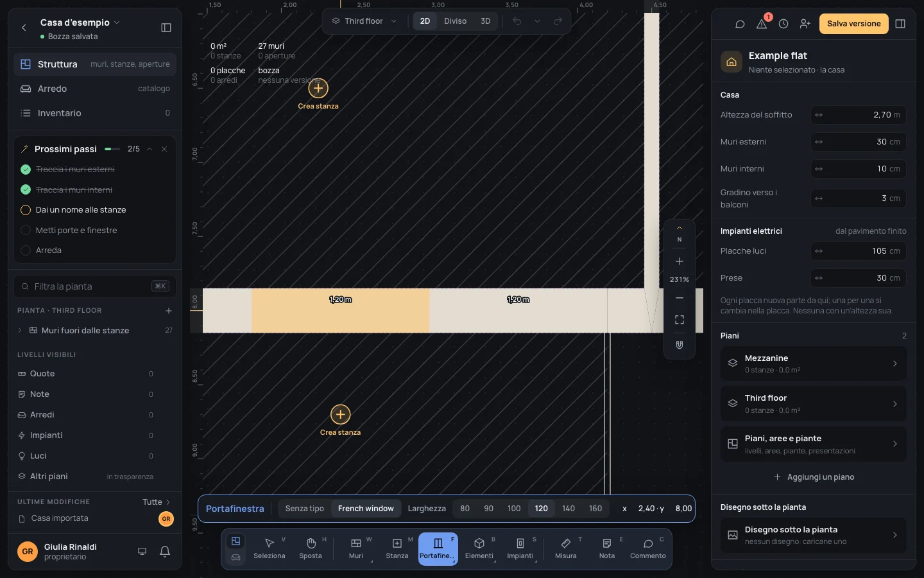Click Aggiungi un piano
Viewport: 924px width, 578px height.
[814, 477]
